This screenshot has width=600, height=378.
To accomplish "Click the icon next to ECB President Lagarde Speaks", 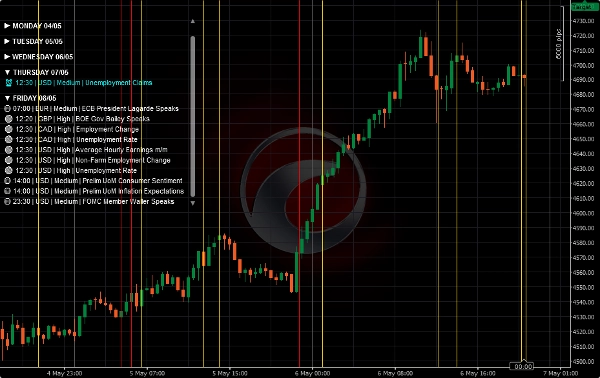I will [7, 109].
